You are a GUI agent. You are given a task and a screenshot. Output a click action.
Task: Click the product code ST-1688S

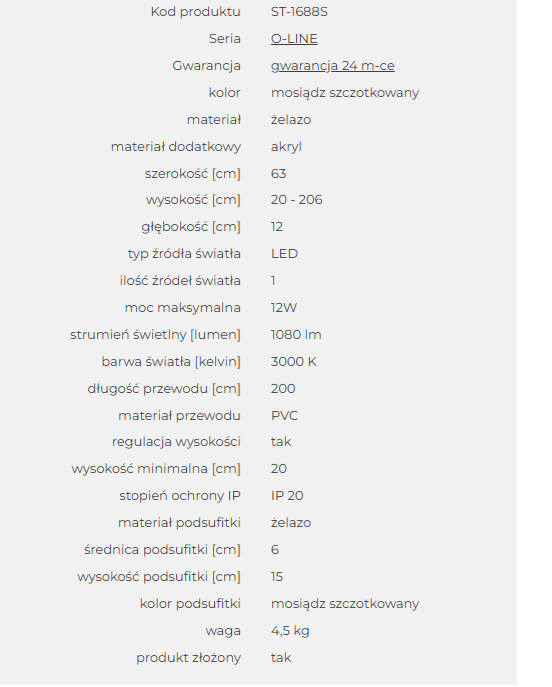299,11
